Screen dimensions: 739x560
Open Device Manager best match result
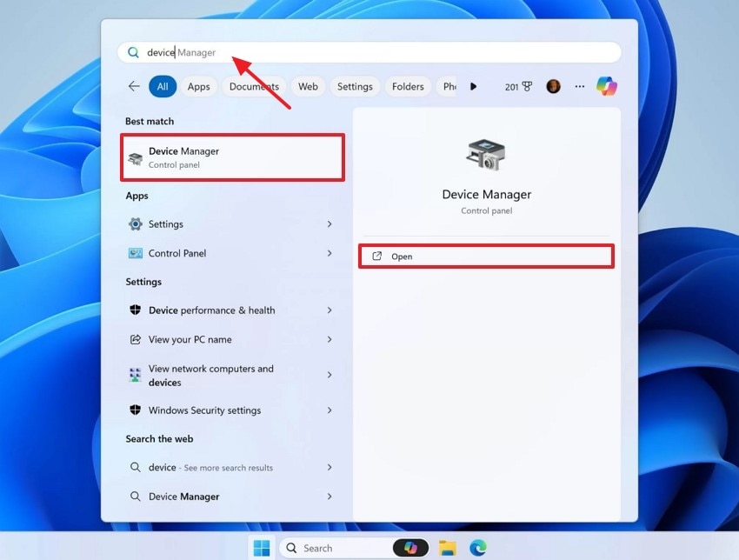point(232,157)
